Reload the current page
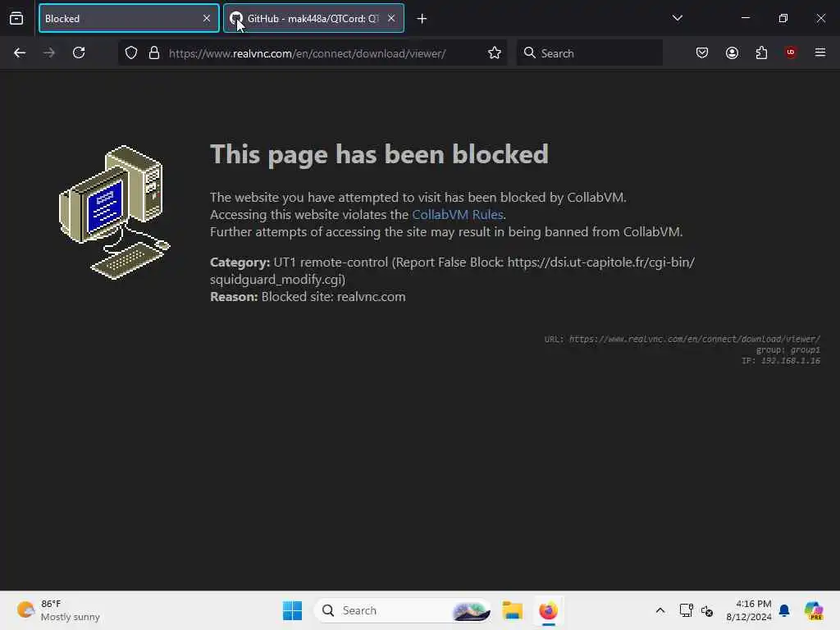This screenshot has width=840, height=630. coord(79,53)
